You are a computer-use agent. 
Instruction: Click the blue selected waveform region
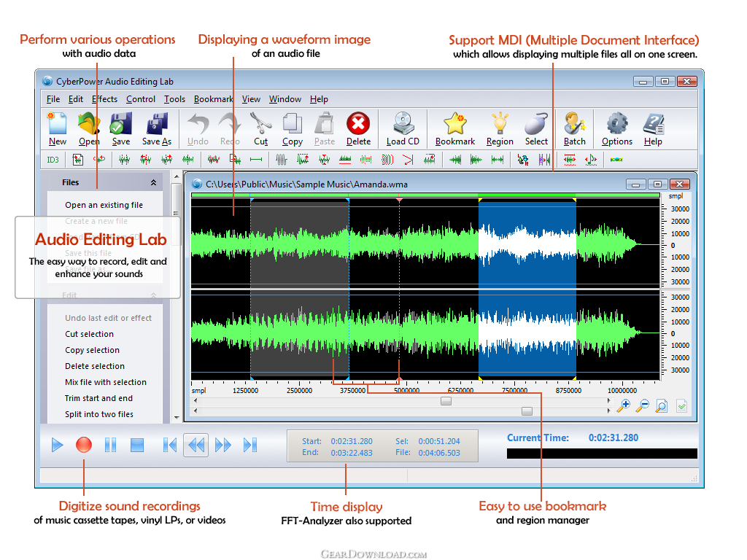(527, 288)
